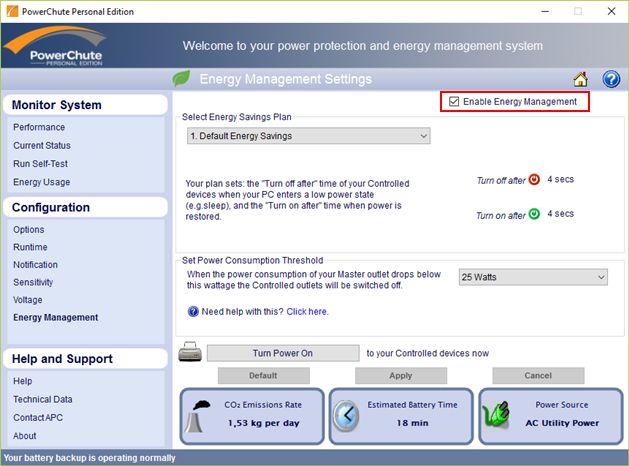Click the Turn on after 4 secs value

[x=560, y=214]
